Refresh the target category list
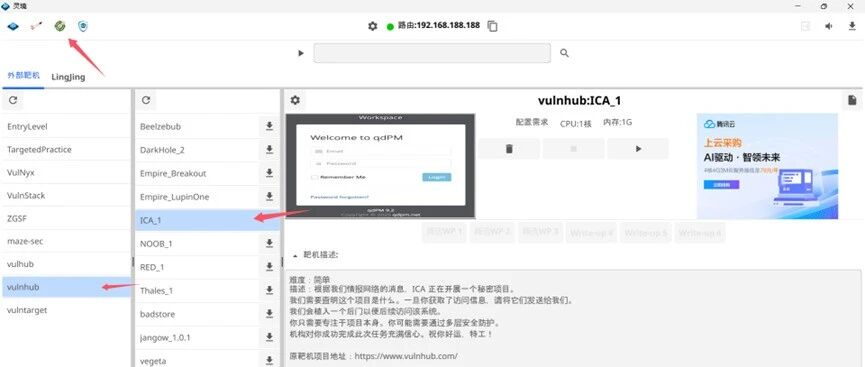This screenshot has width=865, height=367. (x=13, y=100)
